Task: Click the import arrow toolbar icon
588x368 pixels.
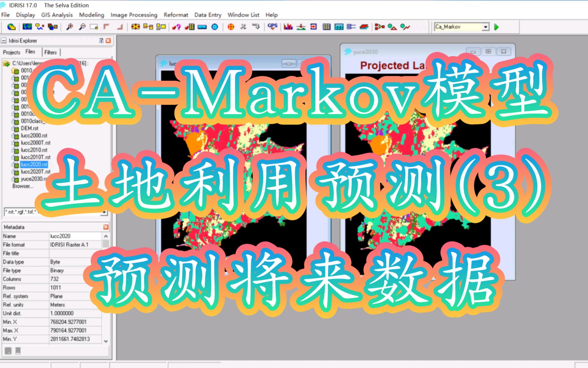Action: [313, 27]
